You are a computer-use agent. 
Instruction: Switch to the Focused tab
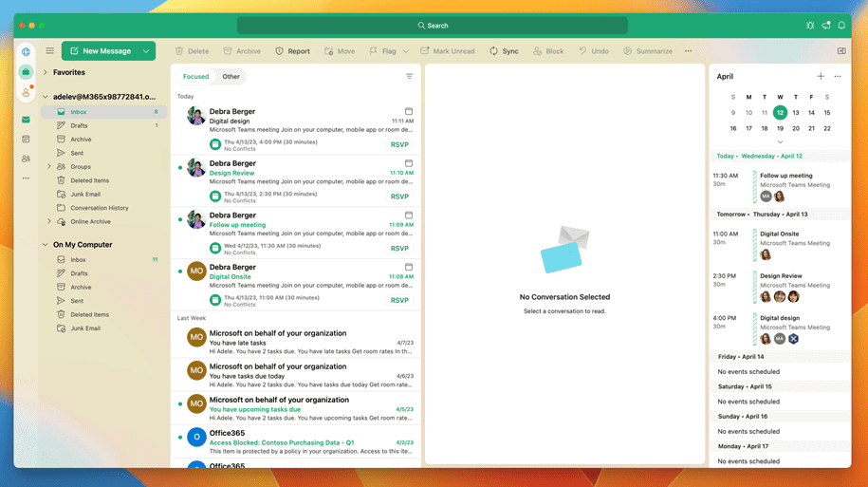pyautogui.click(x=196, y=77)
